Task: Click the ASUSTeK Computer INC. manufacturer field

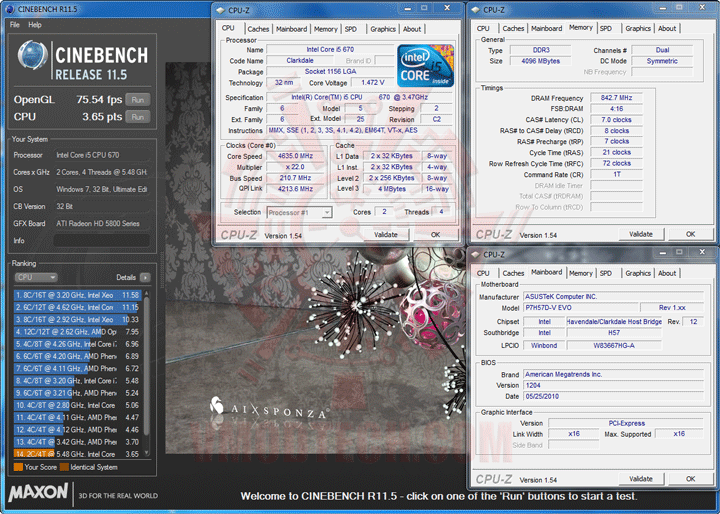Action: (613, 297)
